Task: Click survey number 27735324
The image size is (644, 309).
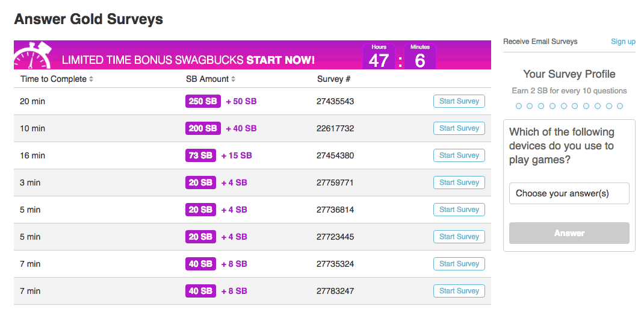Action: pyautogui.click(x=335, y=264)
